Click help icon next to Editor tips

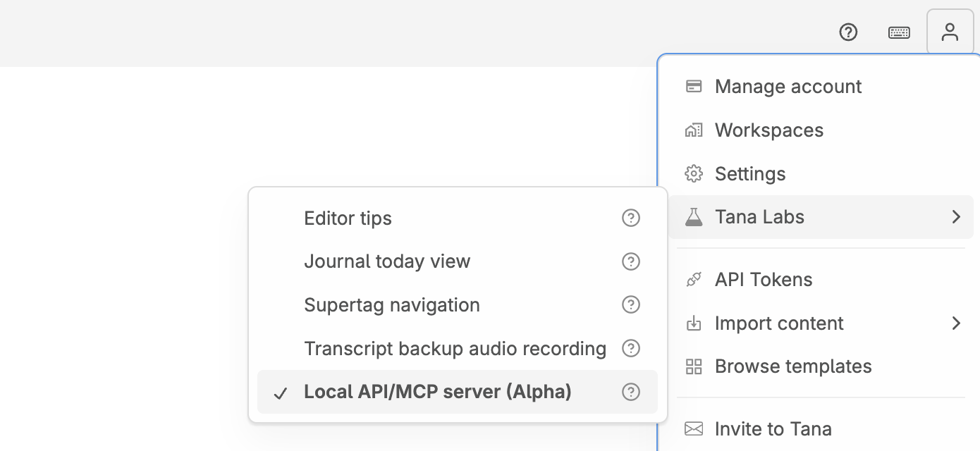[630, 218]
